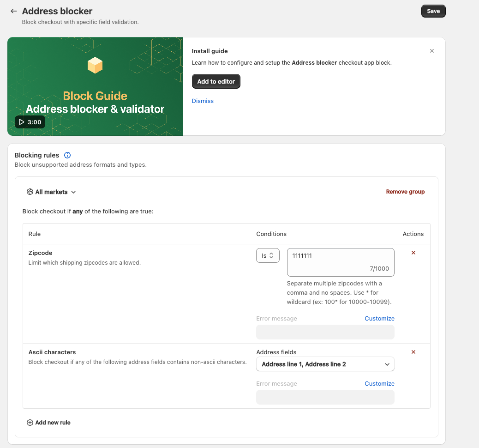This screenshot has height=448, width=479.
Task: Save the Address blocker settings
Action: point(433,11)
